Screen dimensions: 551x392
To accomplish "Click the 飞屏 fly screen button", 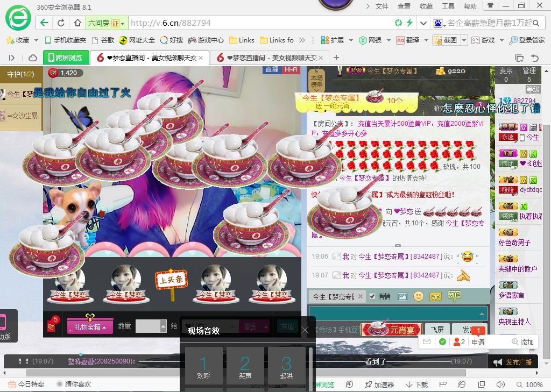I will click(x=437, y=330).
